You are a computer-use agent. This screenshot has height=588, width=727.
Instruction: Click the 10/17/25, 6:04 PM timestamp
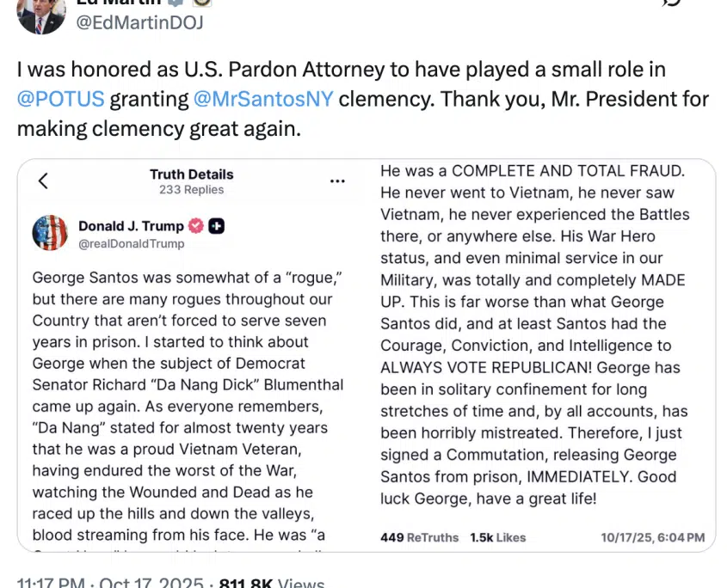point(652,537)
